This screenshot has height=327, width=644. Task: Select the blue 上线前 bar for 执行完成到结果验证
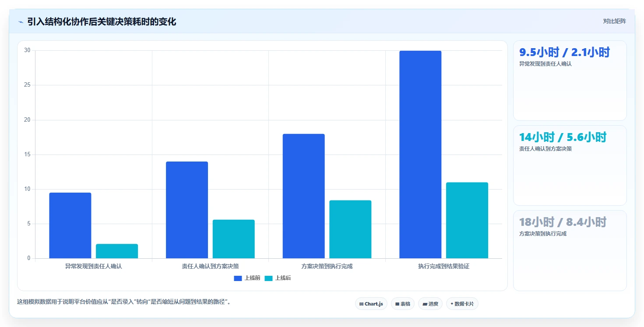point(420,155)
